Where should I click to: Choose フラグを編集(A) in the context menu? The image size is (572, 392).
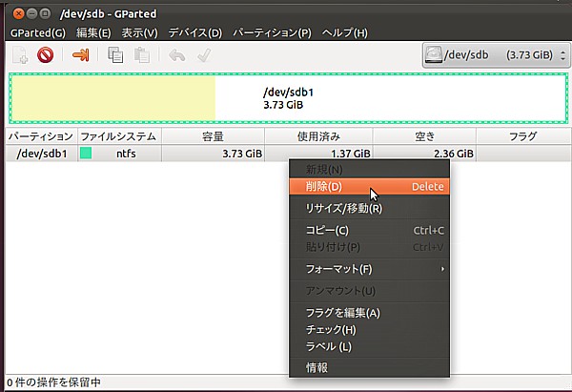(x=369, y=313)
